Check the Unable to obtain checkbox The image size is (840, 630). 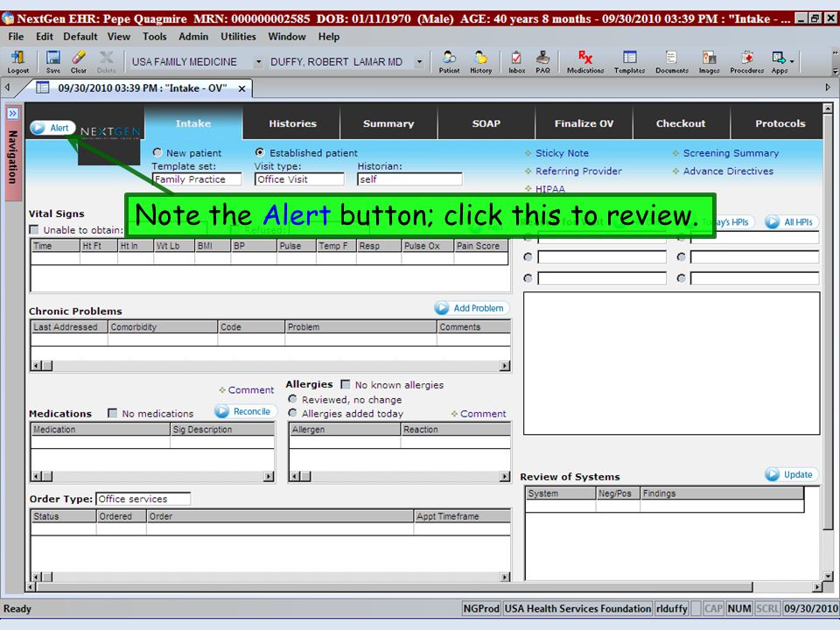click(34, 230)
